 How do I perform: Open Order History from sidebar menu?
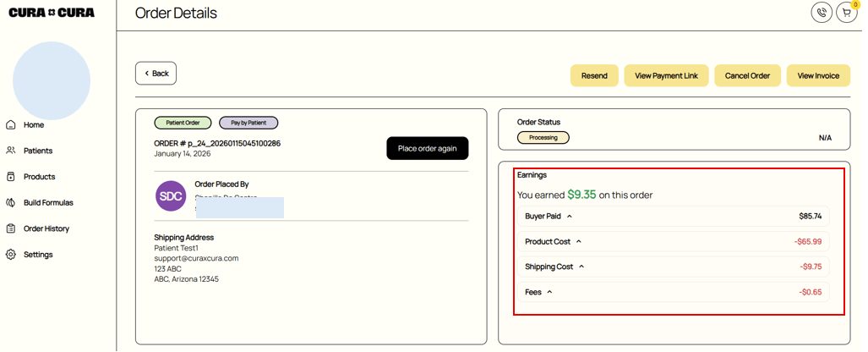tap(46, 228)
